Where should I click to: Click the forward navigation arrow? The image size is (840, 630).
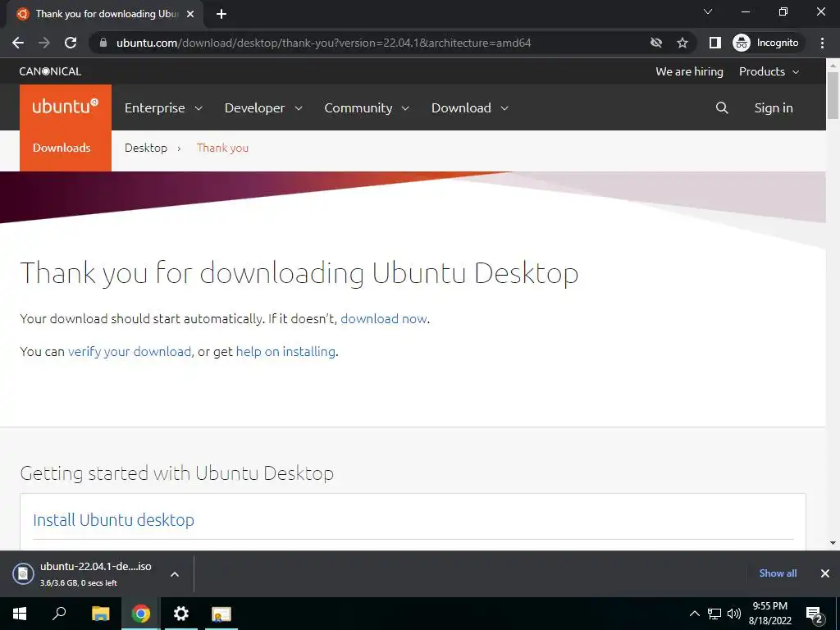coord(44,43)
